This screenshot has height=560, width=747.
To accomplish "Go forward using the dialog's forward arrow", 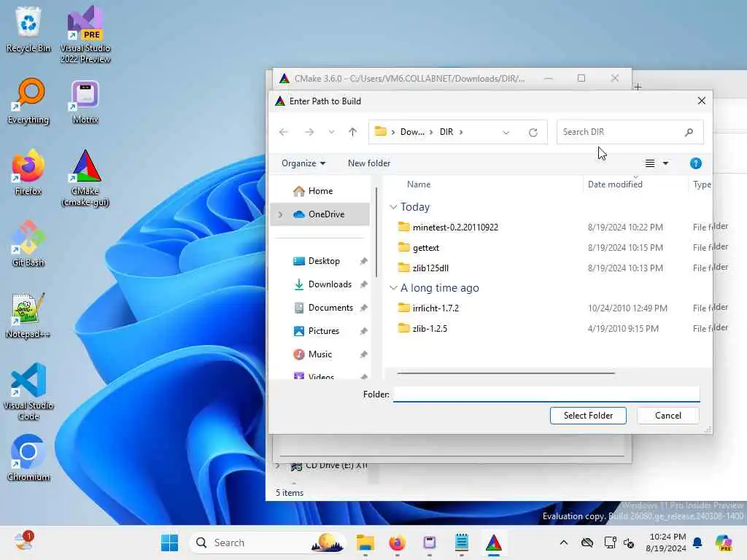I will point(309,132).
